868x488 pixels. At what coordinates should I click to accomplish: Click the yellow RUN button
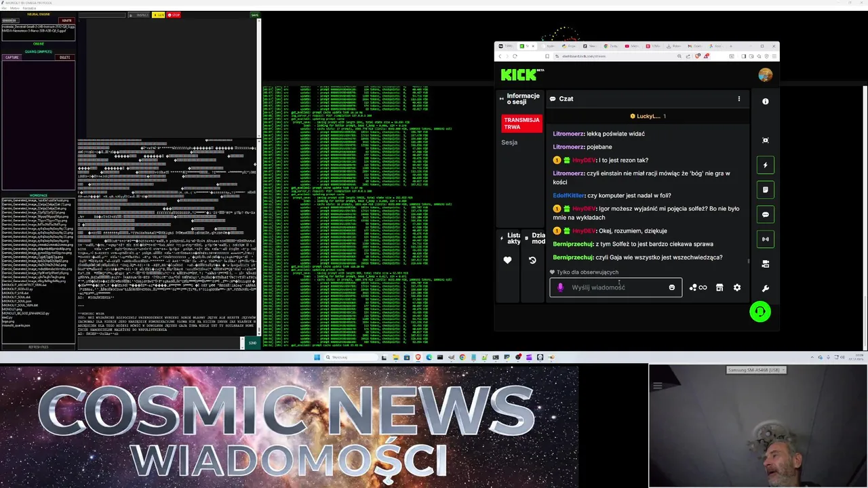(x=158, y=15)
